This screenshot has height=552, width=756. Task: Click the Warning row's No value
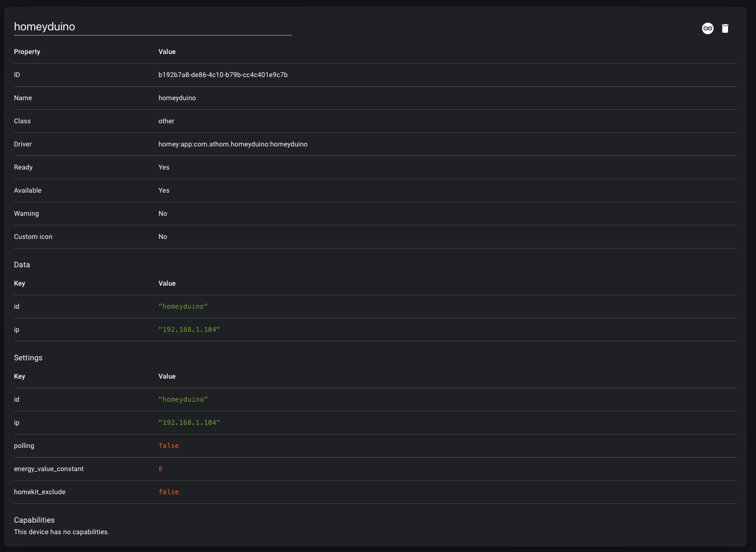pyautogui.click(x=163, y=213)
